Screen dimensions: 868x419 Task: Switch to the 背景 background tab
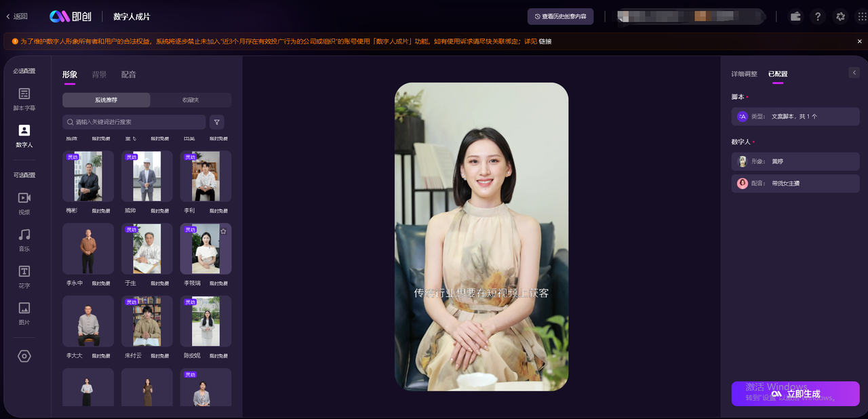click(x=99, y=75)
